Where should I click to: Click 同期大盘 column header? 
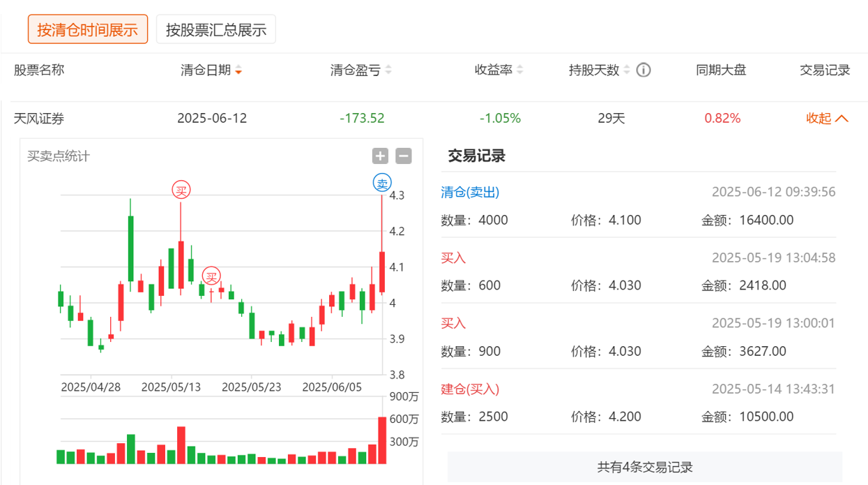tap(721, 70)
